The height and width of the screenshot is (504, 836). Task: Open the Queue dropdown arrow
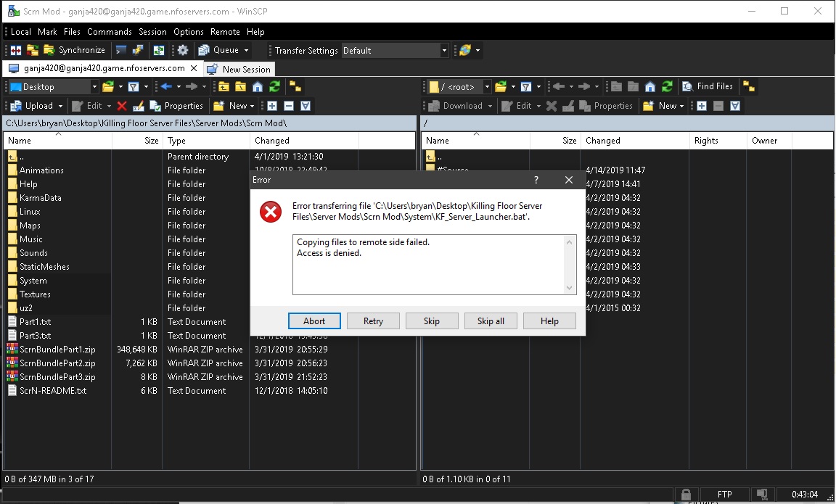(x=246, y=51)
